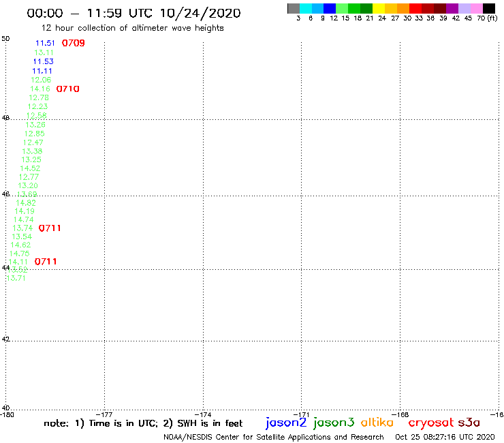Screen dimensions: 504x443
Task: Select the cryosat satellite legend label
Action: [x=430, y=423]
